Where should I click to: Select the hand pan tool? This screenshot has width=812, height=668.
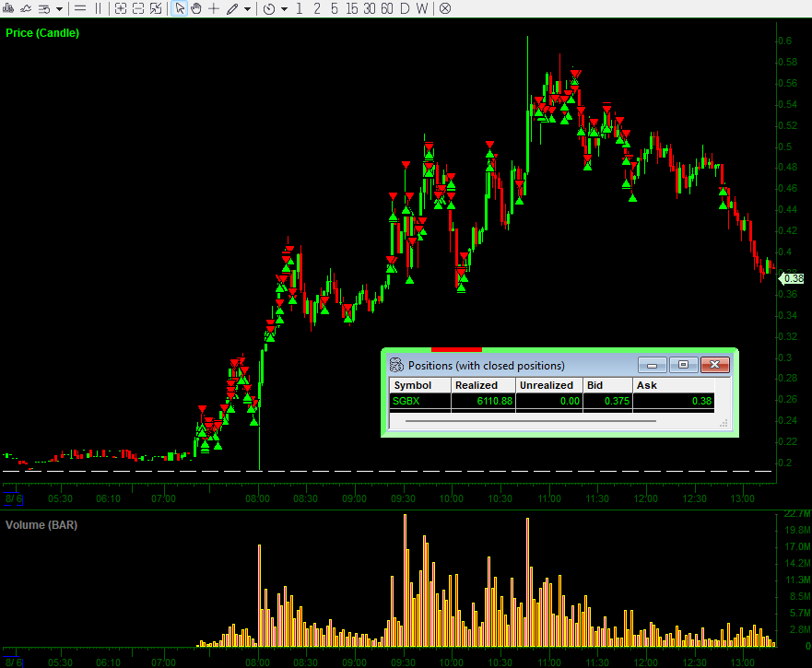195,8
